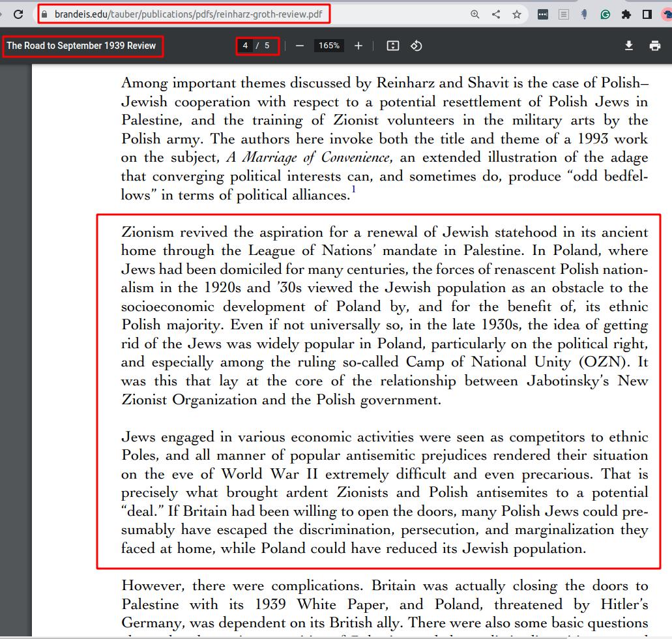Bookmark this page with the star icon
Screen dimensions: 672x639
tap(517, 14)
